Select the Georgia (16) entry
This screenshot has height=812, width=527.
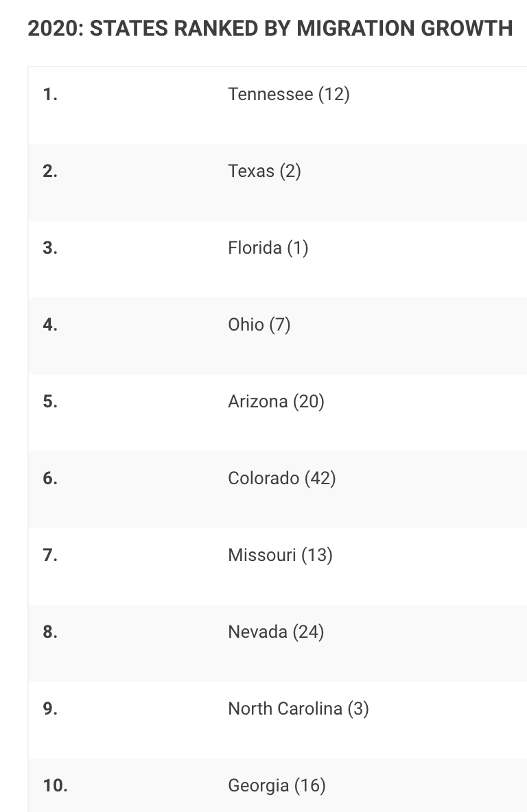click(277, 785)
